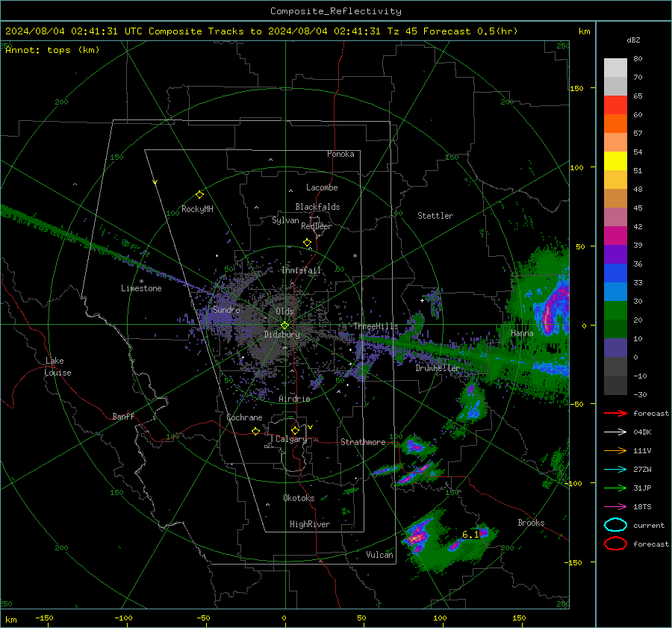Click the Drumheller city label
This screenshot has height=628, width=672.
(x=438, y=368)
